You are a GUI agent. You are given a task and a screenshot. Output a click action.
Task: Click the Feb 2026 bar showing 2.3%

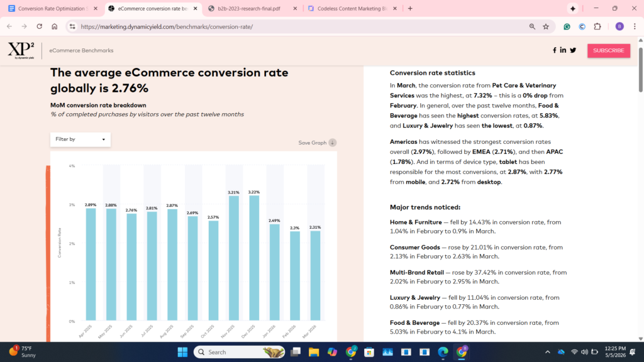[295, 276]
